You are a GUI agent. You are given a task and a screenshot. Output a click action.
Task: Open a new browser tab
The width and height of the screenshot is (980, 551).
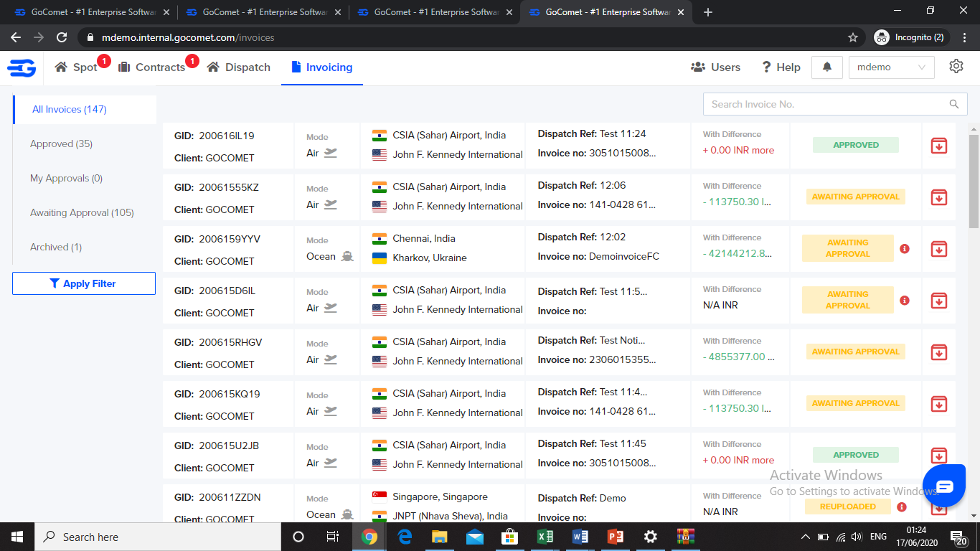tap(708, 12)
